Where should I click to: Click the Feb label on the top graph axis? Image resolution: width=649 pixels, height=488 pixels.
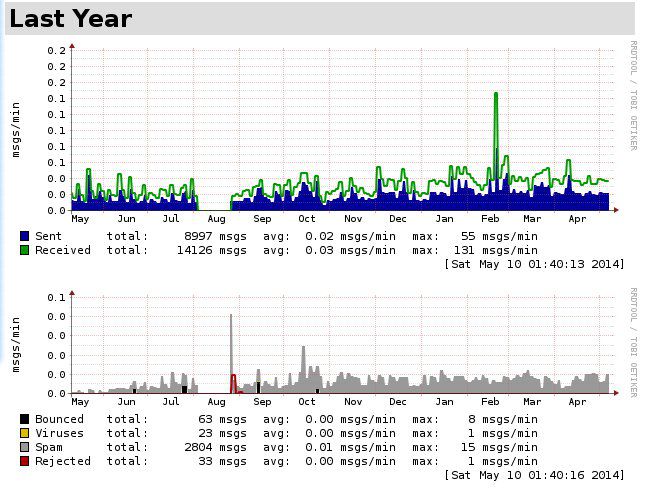(x=490, y=218)
